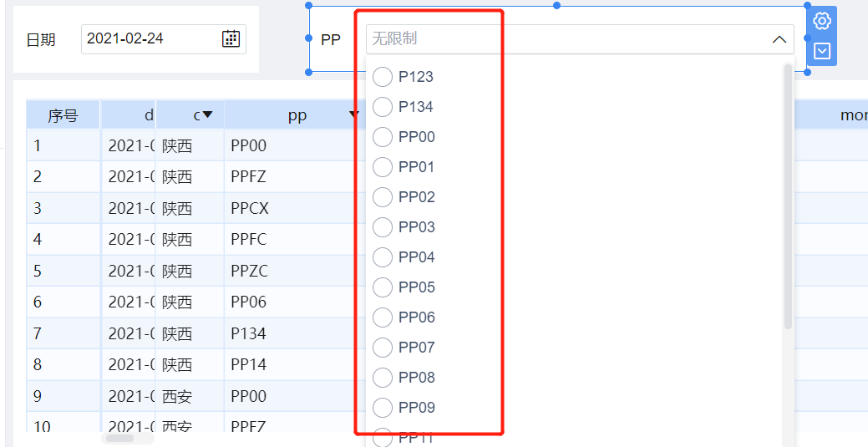Click the filter triangle on the c column

coord(207,114)
